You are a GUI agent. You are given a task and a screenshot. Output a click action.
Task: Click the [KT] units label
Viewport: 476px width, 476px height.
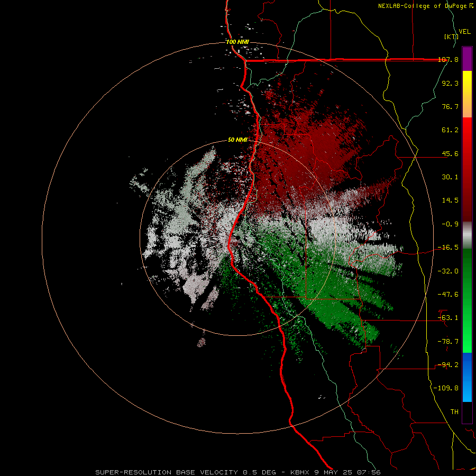pos(451,36)
